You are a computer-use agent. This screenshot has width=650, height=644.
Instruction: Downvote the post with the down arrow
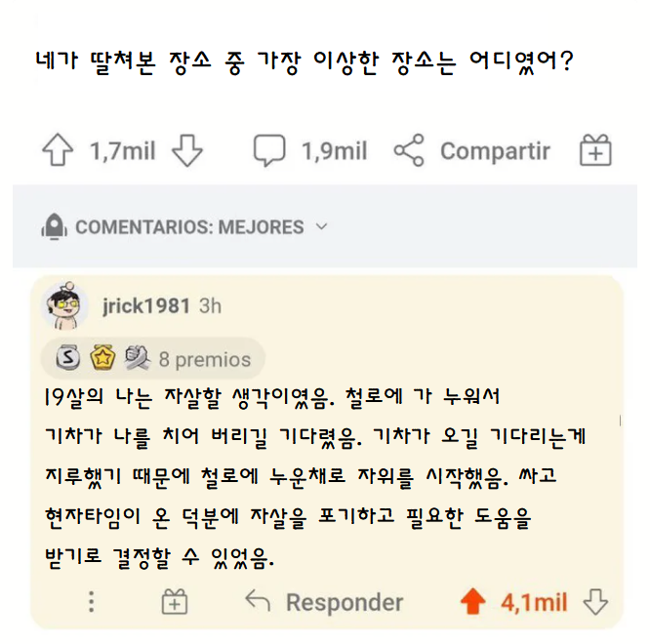[x=185, y=151]
